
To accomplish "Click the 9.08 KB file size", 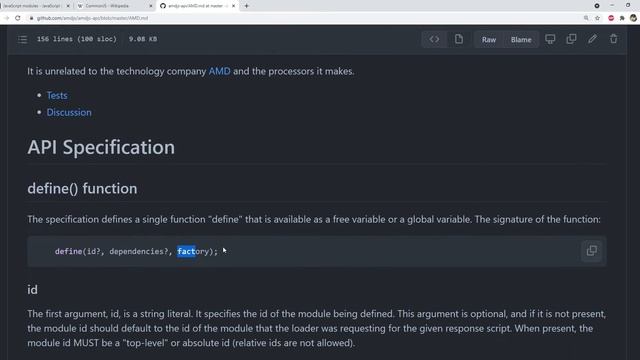I will pyautogui.click(x=143, y=39).
